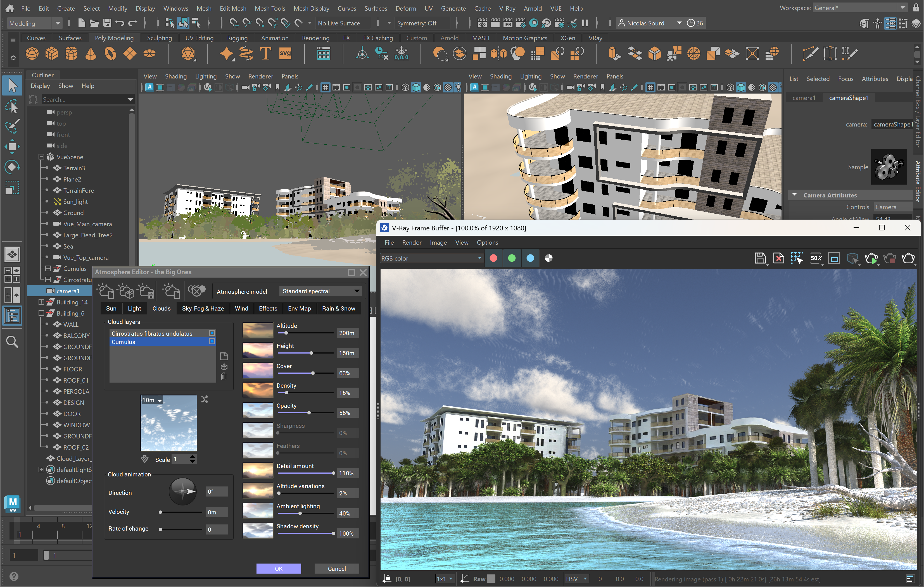Save image in V-Ray Frame Buffer
The height and width of the screenshot is (587, 924).
(759, 258)
